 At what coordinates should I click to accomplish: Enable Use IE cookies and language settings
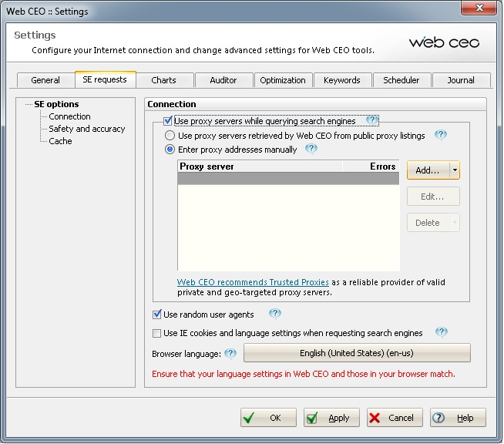coord(157,333)
